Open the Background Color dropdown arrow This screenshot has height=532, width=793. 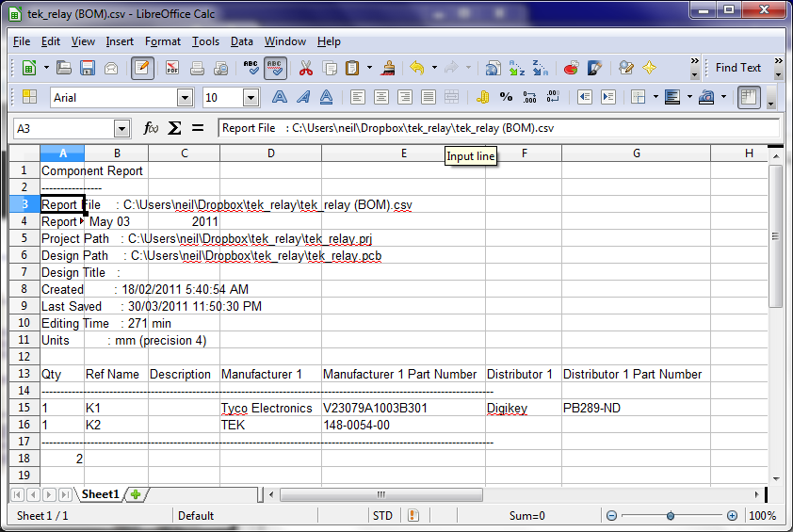coord(689,97)
